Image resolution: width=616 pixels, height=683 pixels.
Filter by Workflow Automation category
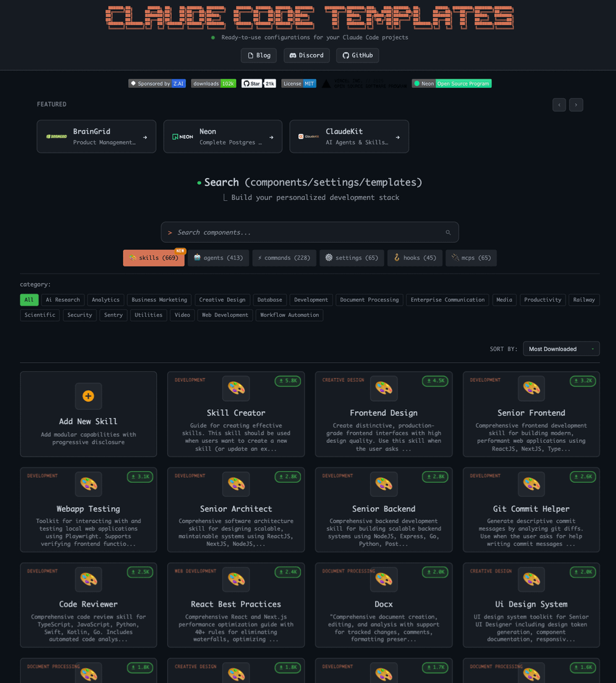pos(290,315)
